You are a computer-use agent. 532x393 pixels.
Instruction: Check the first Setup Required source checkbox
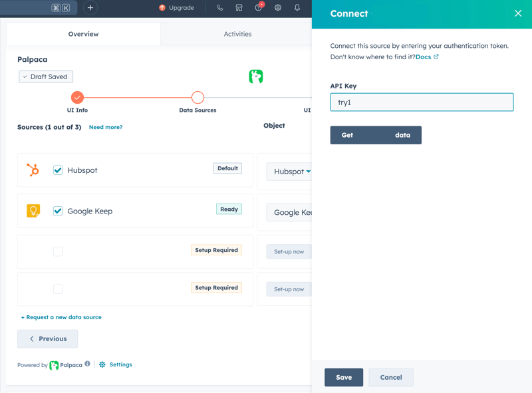pos(58,251)
